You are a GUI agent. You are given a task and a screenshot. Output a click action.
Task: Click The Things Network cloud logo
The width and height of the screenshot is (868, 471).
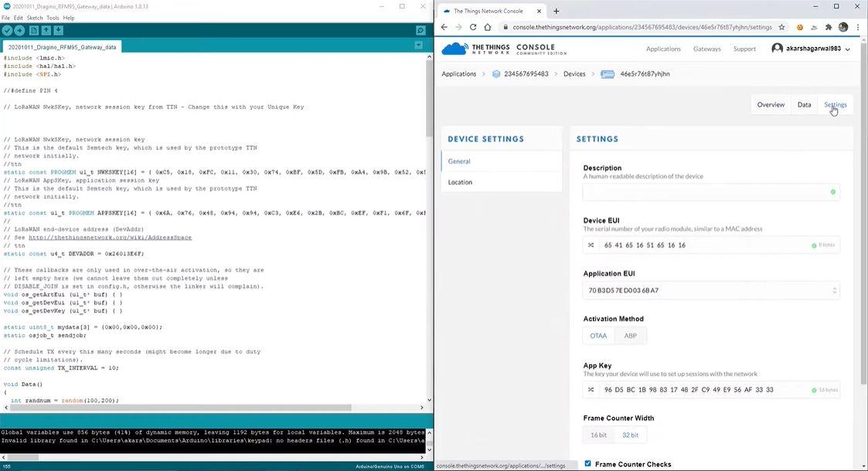point(454,49)
